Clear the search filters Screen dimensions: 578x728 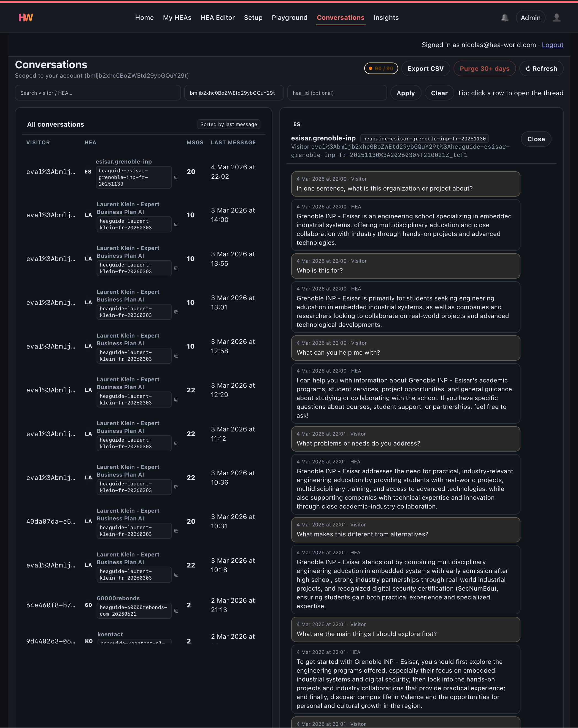tap(439, 93)
